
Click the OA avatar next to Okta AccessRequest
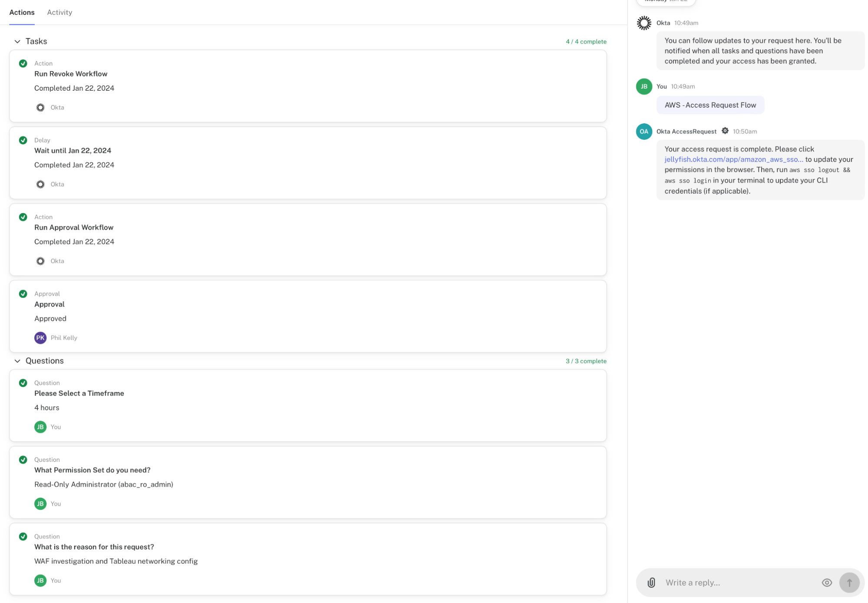[x=644, y=131]
